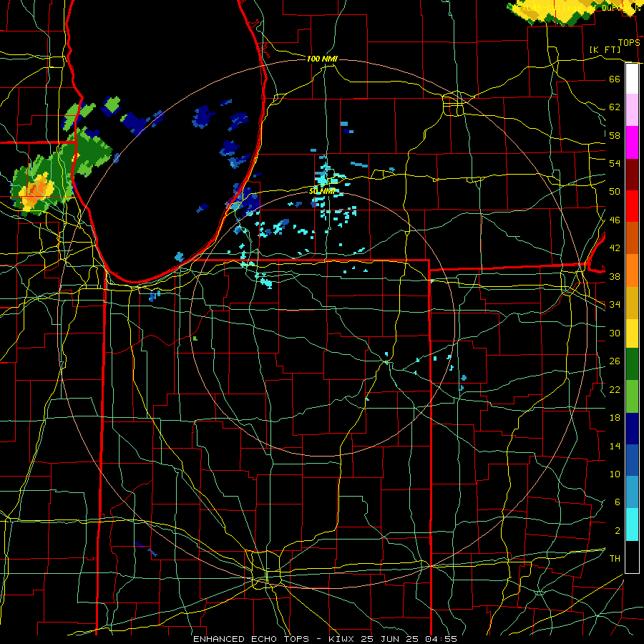Click the black TH threshold swatch
This screenshot has height=644, width=644.
pyautogui.click(x=632, y=557)
